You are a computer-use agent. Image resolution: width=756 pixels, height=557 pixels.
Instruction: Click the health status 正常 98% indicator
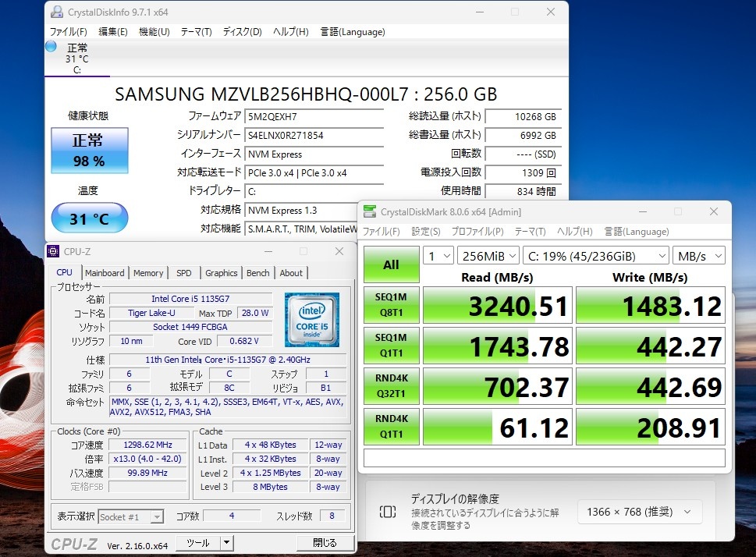coord(88,151)
